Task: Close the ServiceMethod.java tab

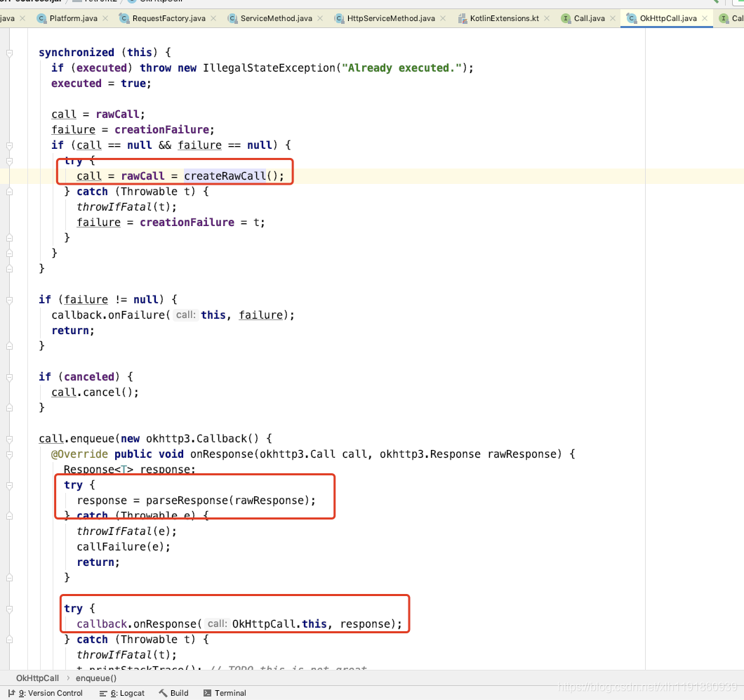Action: click(320, 18)
